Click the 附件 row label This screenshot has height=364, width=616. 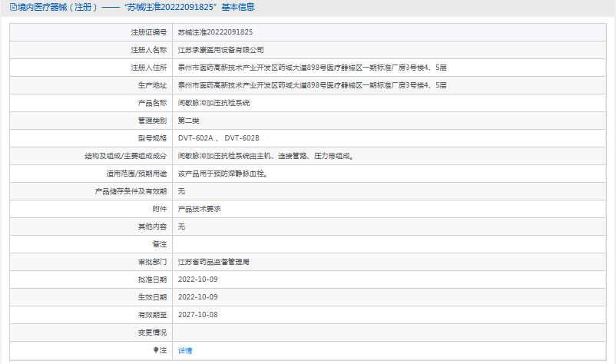tap(160, 209)
